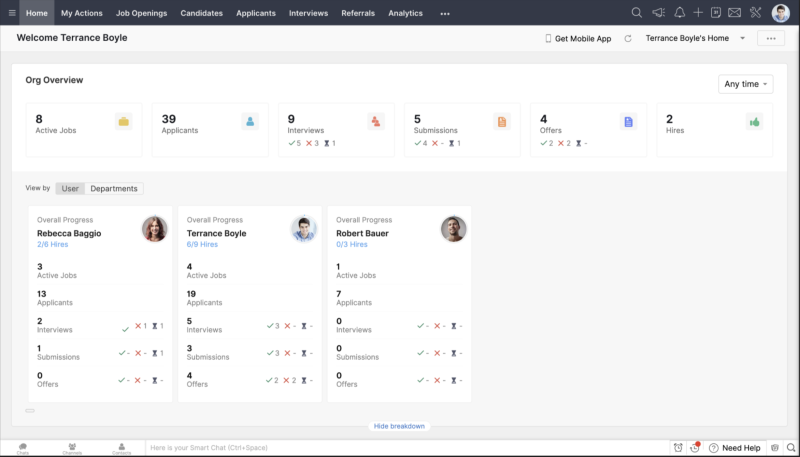Click the 2 Hires count
The image size is (800, 457).
(x=669, y=119)
